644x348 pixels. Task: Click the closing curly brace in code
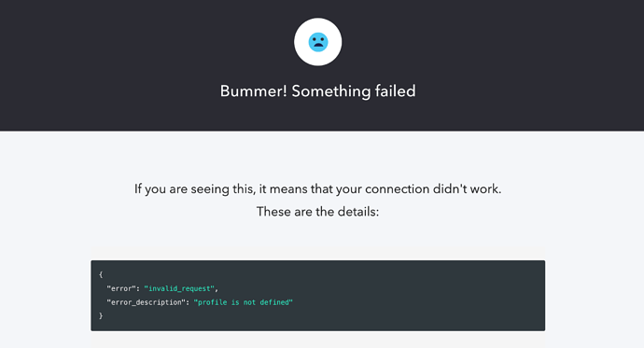tap(101, 315)
